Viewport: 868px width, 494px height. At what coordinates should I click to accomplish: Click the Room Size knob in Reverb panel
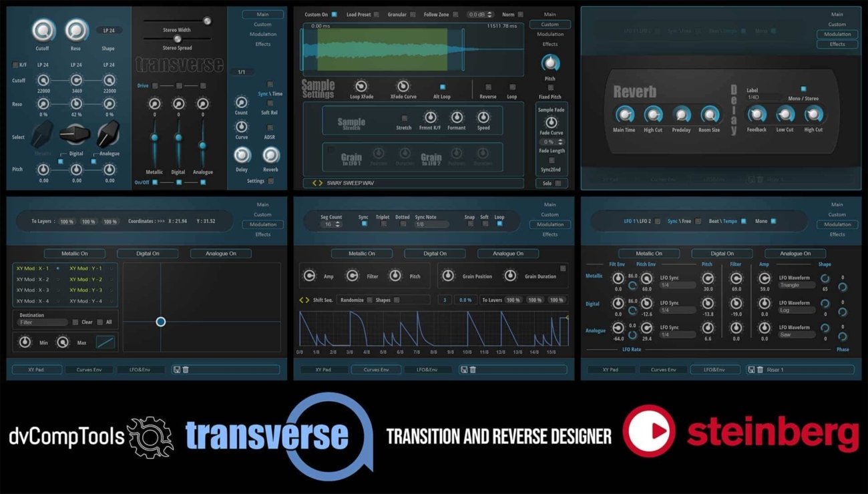point(709,115)
